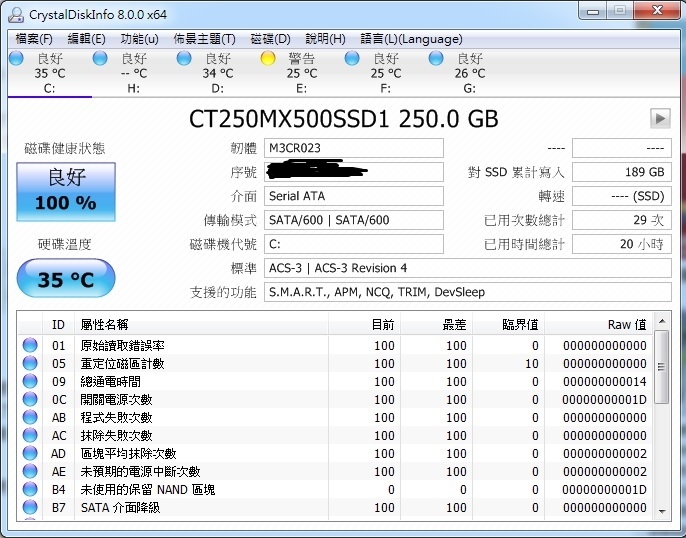Select drive E: yellow warning icon
Screen dimensions: 686x538
coord(268,58)
